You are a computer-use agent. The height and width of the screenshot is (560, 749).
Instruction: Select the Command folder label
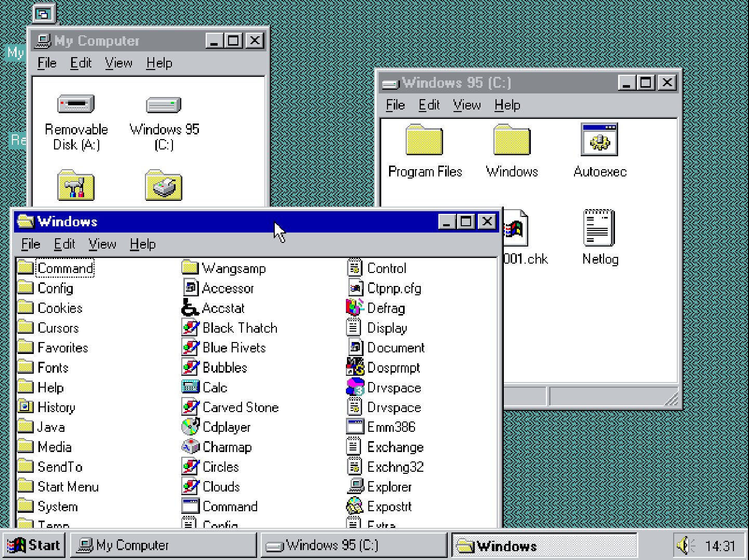(x=65, y=268)
